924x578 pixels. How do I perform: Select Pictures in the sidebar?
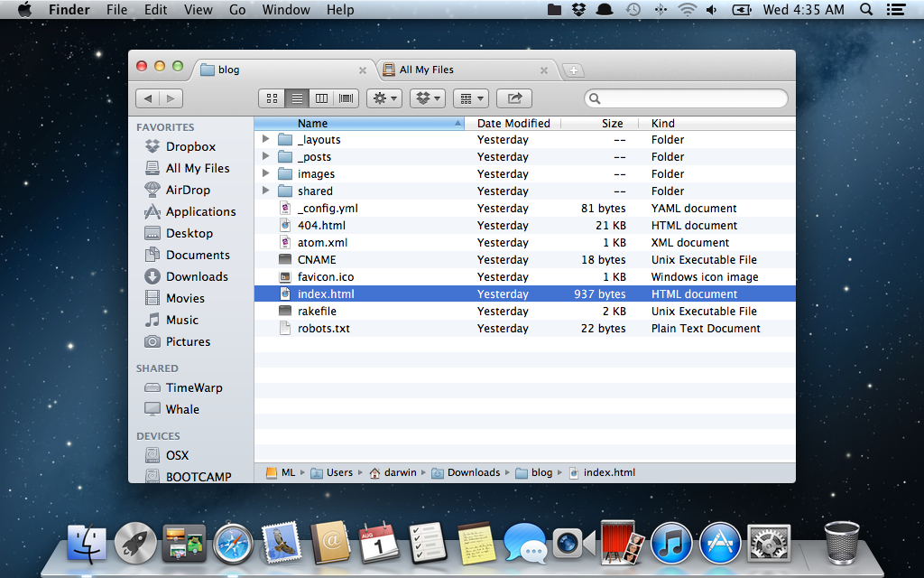tap(189, 341)
